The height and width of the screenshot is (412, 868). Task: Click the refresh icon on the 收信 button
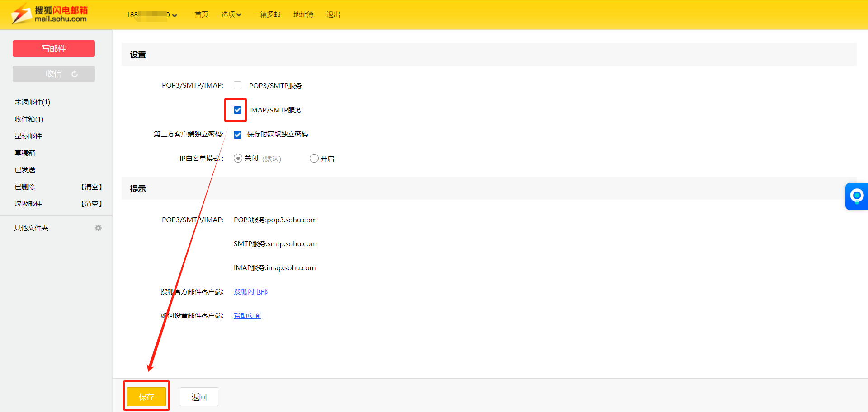coord(75,74)
